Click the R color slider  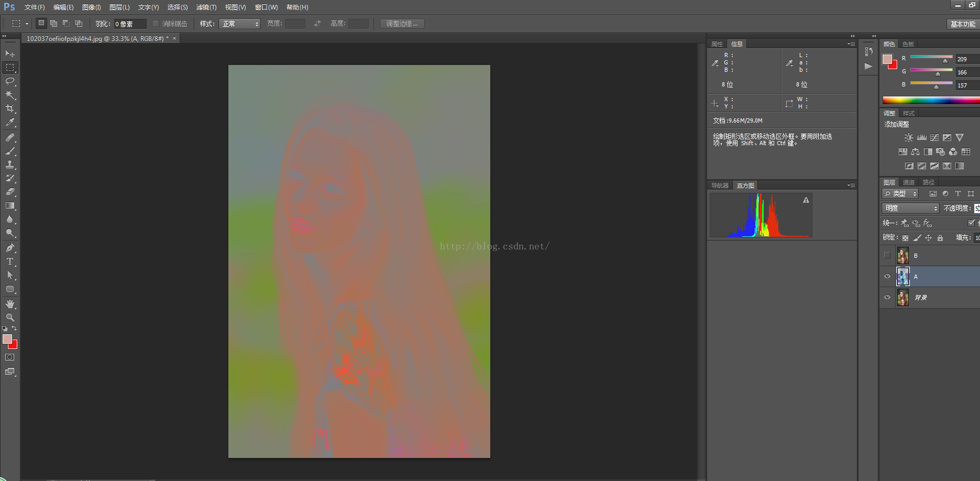(x=931, y=58)
